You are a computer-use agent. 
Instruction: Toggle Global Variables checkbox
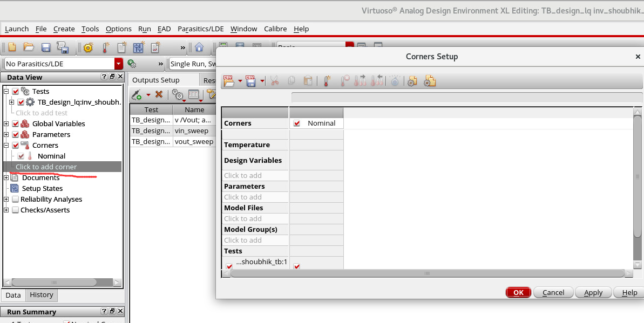(16, 123)
